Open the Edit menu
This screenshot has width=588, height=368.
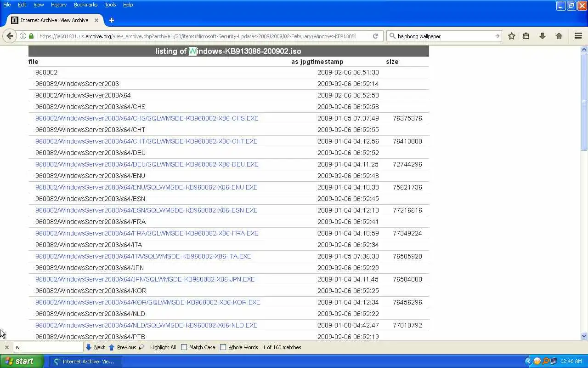(x=22, y=5)
